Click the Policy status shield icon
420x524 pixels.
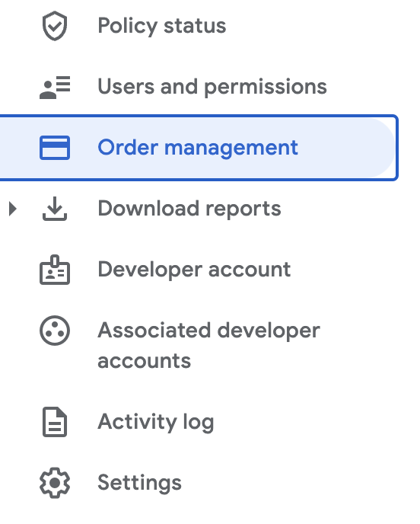click(55, 26)
